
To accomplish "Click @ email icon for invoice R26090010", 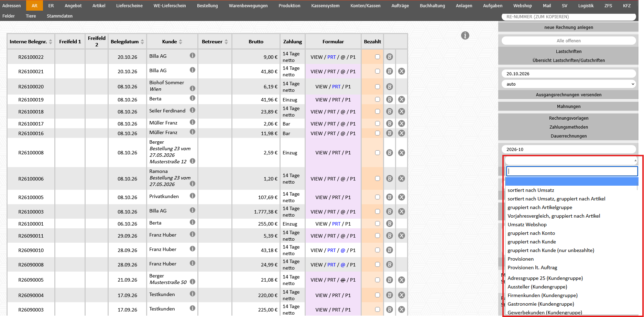I will pos(343,250).
